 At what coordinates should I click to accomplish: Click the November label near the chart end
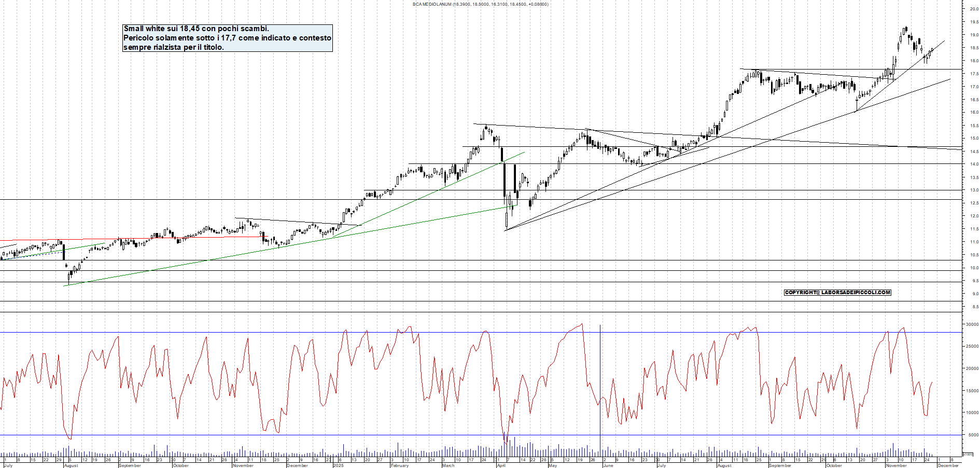897,465
